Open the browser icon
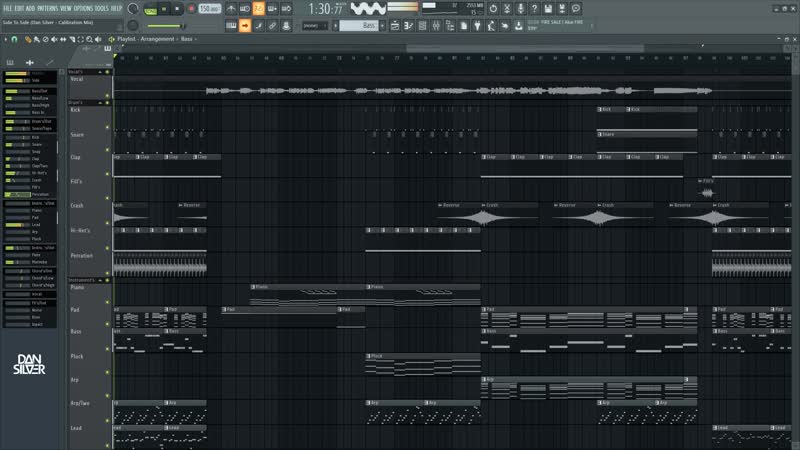Image resolution: width=800 pixels, height=450 pixels. [450, 26]
